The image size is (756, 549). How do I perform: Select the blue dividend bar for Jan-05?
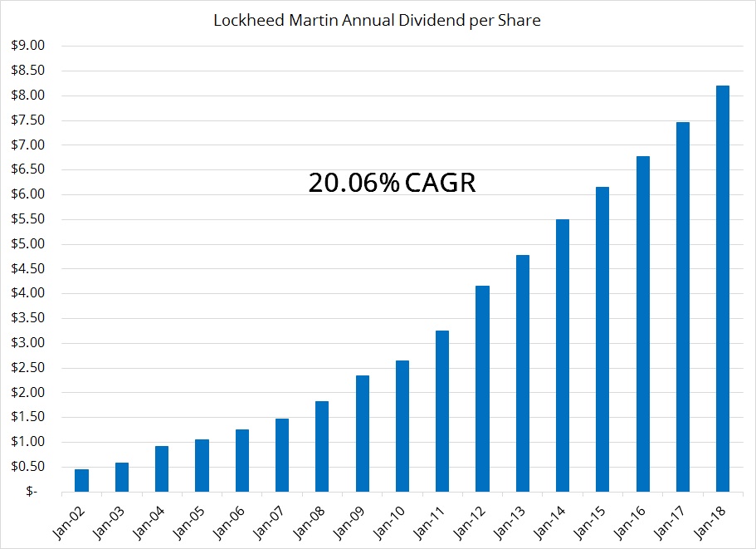coord(202,466)
